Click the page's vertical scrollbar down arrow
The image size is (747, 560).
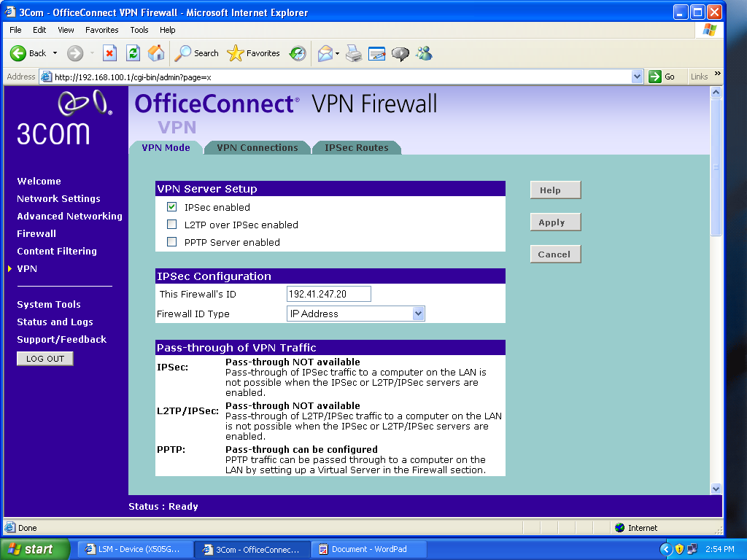pos(716,489)
